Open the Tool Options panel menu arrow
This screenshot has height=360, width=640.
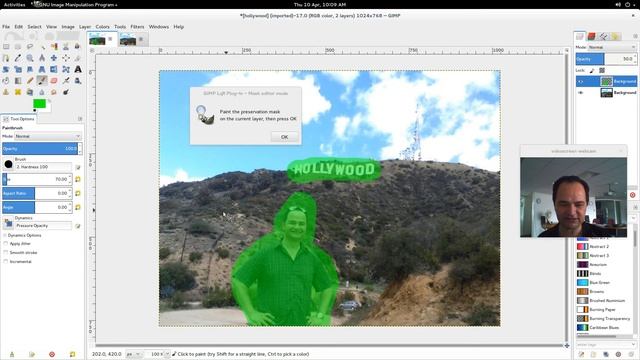click(x=80, y=119)
